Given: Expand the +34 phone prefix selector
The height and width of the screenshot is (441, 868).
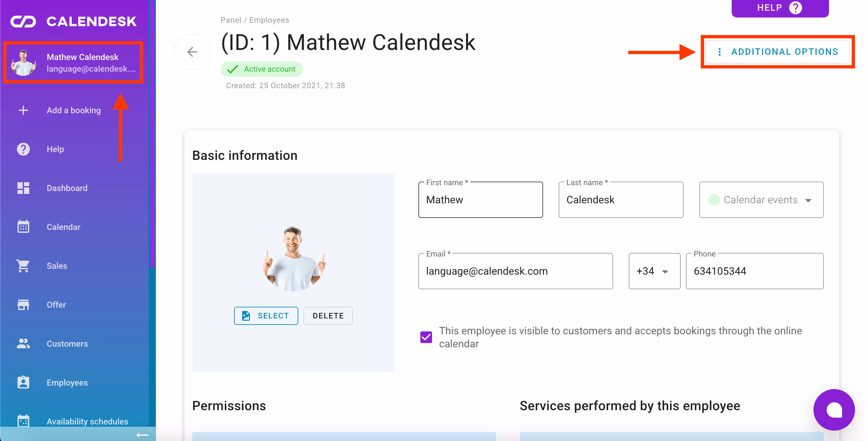Looking at the screenshot, I should click(654, 271).
